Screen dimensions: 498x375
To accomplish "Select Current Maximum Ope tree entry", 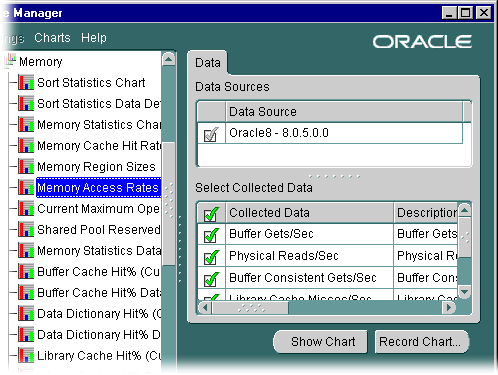I will [x=98, y=209].
